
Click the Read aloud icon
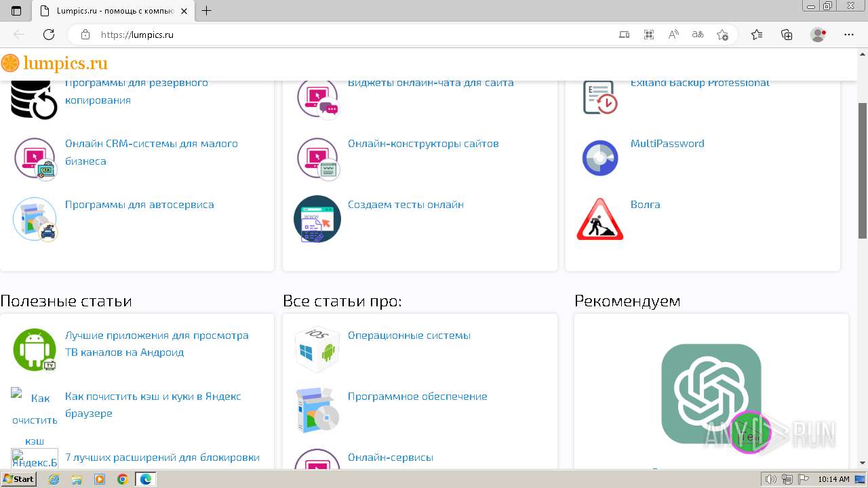pyautogui.click(x=673, y=35)
